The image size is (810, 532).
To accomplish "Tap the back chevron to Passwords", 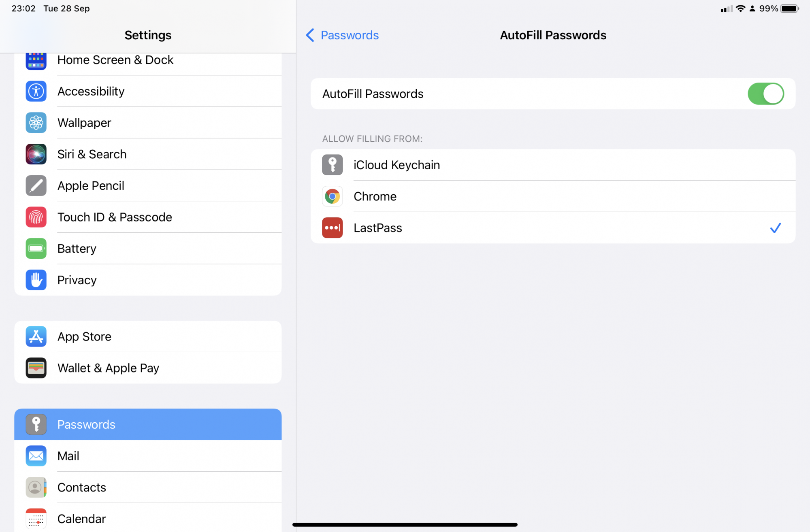I will (x=310, y=35).
